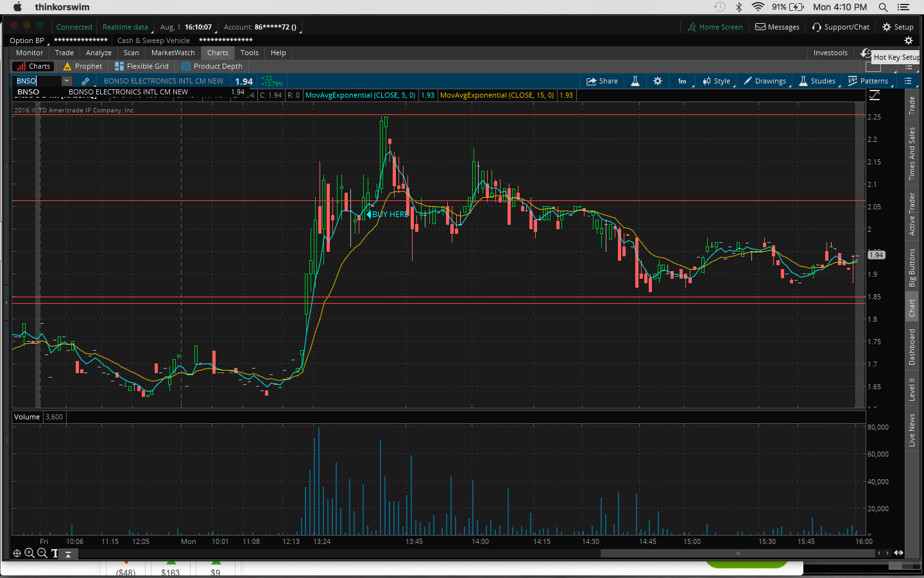924x578 pixels.
Task: Switch to the MarketWatch tab
Action: coord(173,53)
